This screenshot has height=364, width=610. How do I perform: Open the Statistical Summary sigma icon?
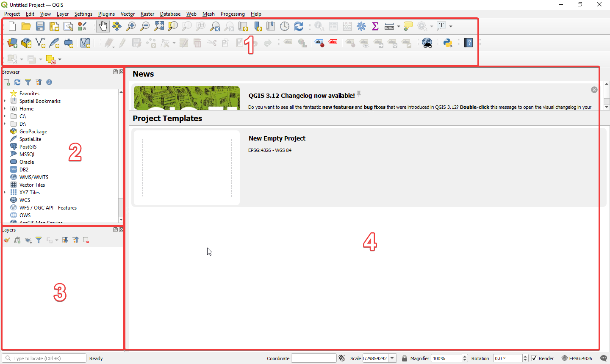click(375, 26)
